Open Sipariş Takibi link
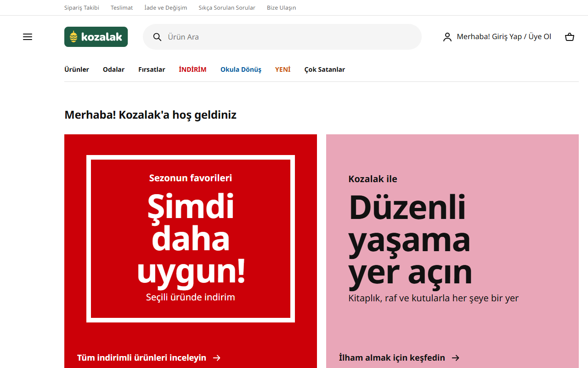This screenshot has height=368, width=588. pos(82,8)
